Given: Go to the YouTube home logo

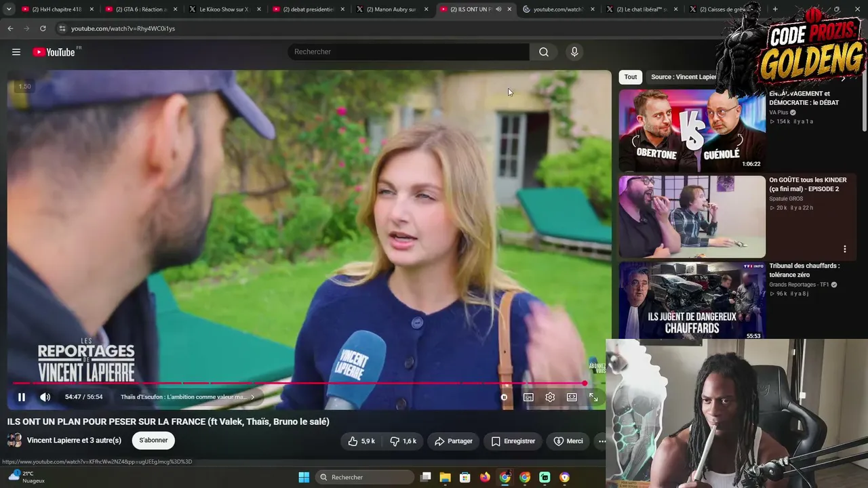Looking at the screenshot, I should coord(54,52).
